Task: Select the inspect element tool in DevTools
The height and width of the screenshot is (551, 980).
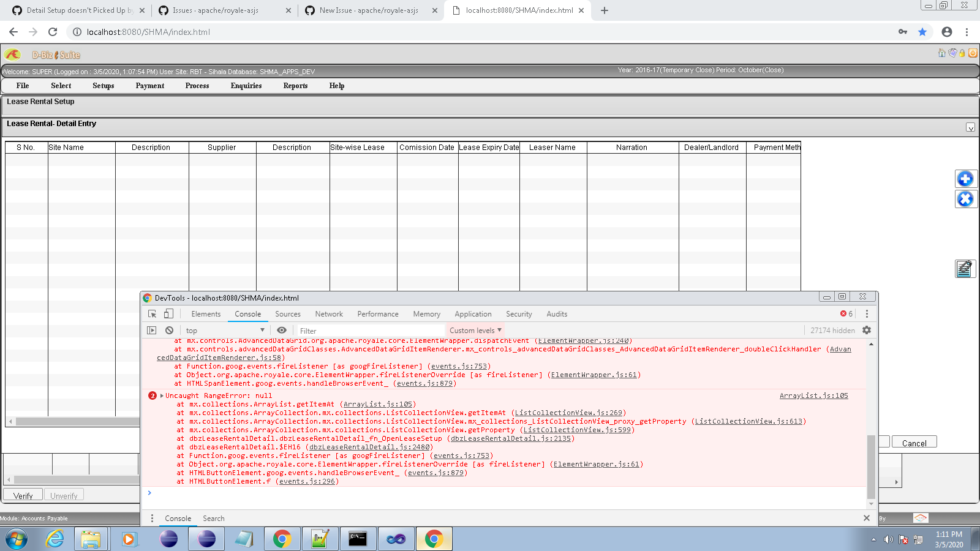Action: [x=151, y=313]
